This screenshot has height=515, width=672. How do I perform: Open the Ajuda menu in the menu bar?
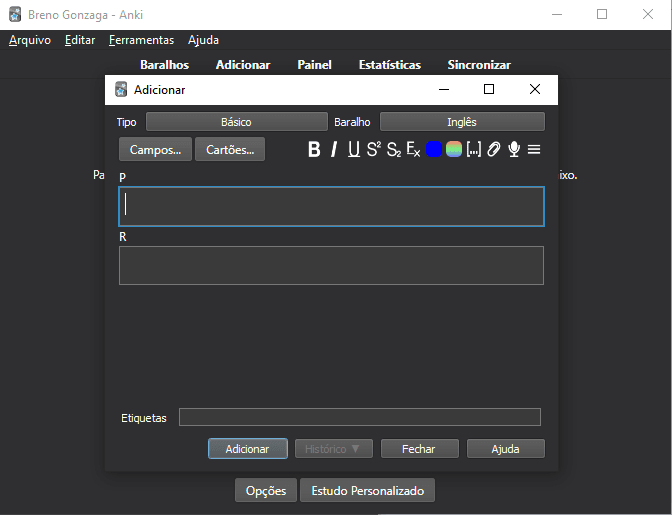point(203,40)
